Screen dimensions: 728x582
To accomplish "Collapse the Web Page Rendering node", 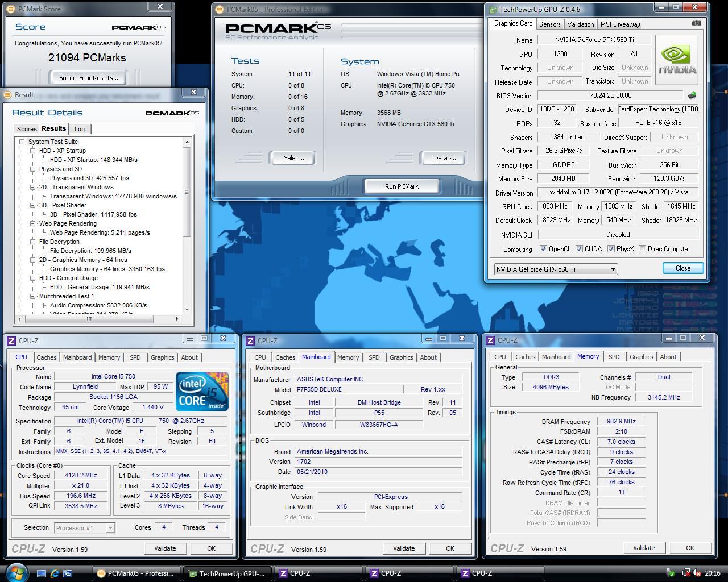I will (x=33, y=223).
